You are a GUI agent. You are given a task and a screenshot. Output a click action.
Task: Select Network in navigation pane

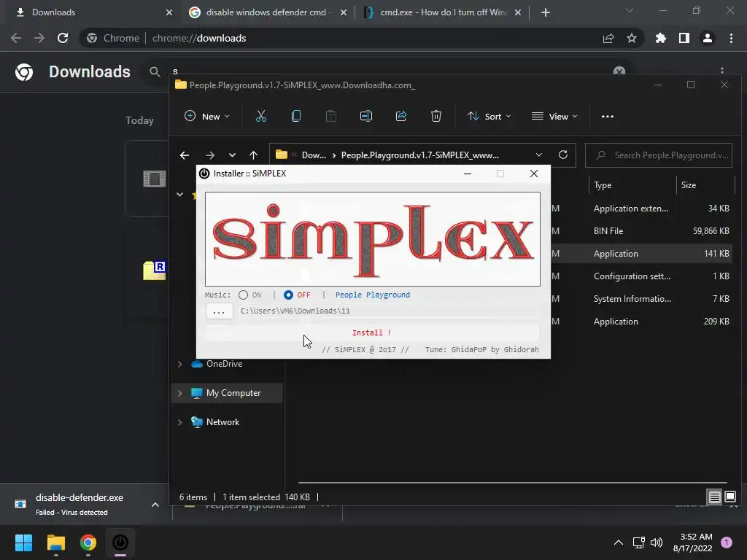pos(222,422)
